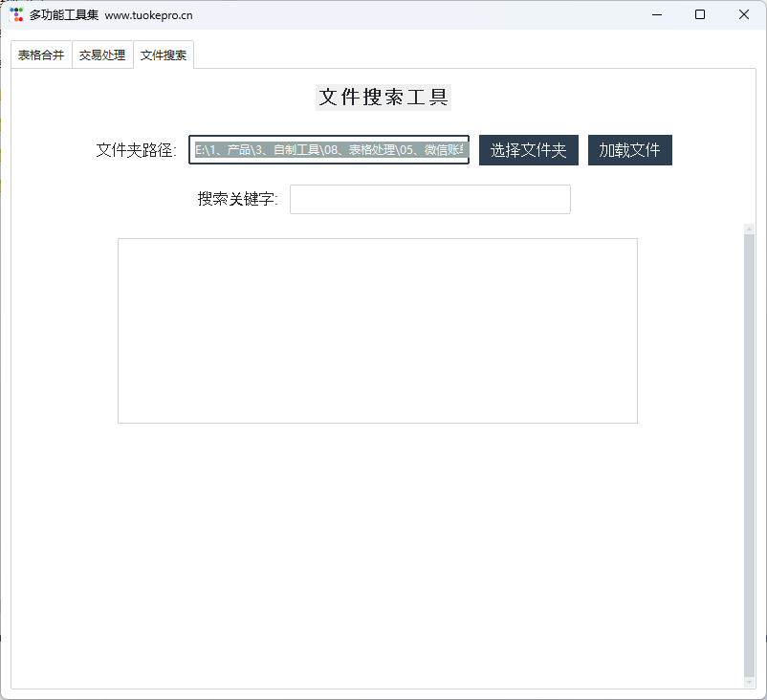
Task: Click the scrollbar up arrow
Action: point(749,229)
